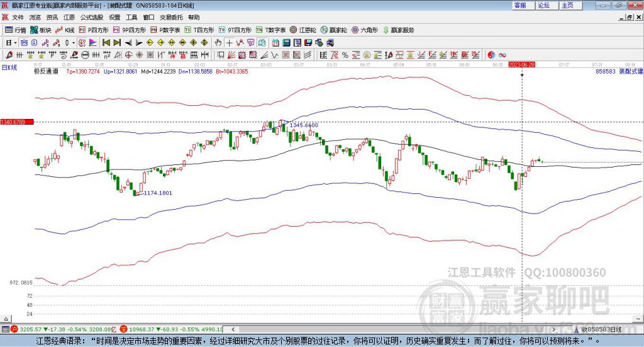
Task: Toggle the highlighted blue chart mode button
Action: point(24,43)
